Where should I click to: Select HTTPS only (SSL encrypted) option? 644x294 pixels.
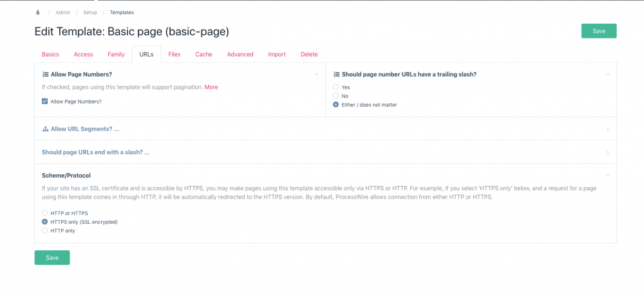coord(45,222)
